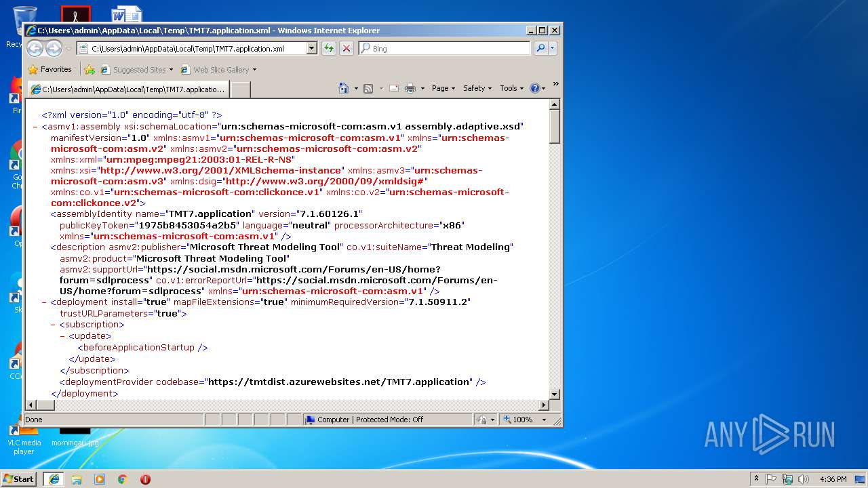Screen dimensions: 868x488
Task: Click the vertical scrollbar down arrow
Action: pyautogui.click(x=554, y=394)
